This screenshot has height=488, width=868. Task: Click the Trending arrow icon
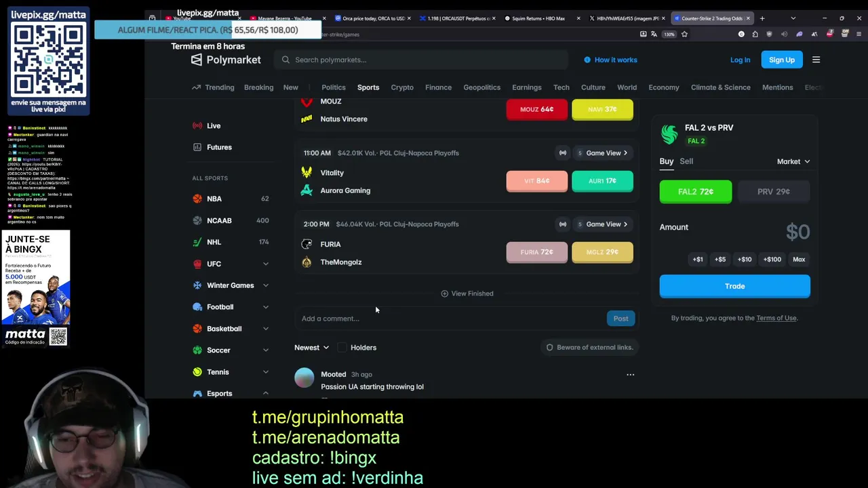click(197, 87)
